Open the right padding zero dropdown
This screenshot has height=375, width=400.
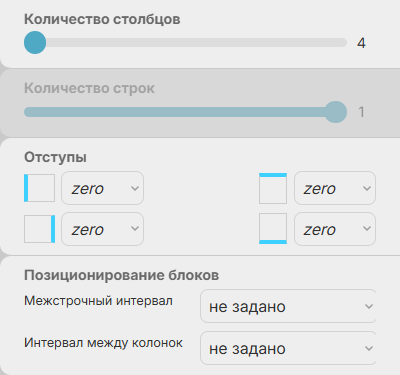103,229
